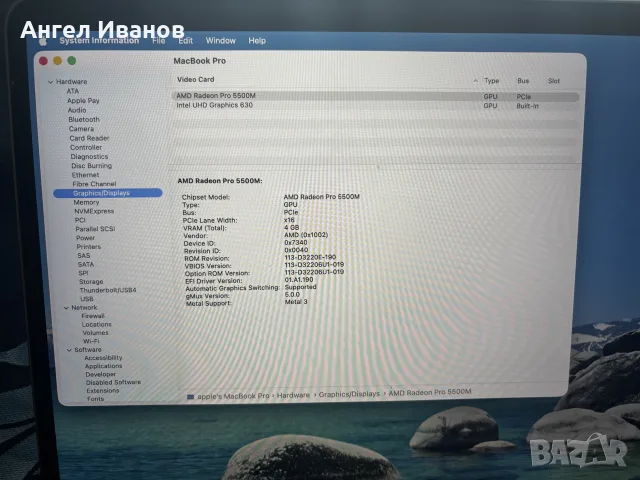Select ATA in the sidebar
Image resolution: width=640 pixels, height=480 pixels.
73,91
